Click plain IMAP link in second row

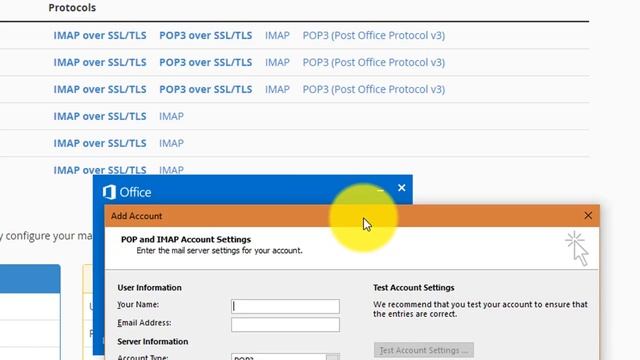coord(277,62)
